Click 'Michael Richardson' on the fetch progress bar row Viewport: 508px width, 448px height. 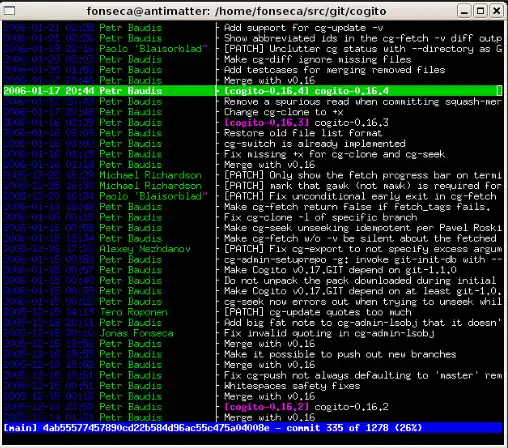[150, 175]
